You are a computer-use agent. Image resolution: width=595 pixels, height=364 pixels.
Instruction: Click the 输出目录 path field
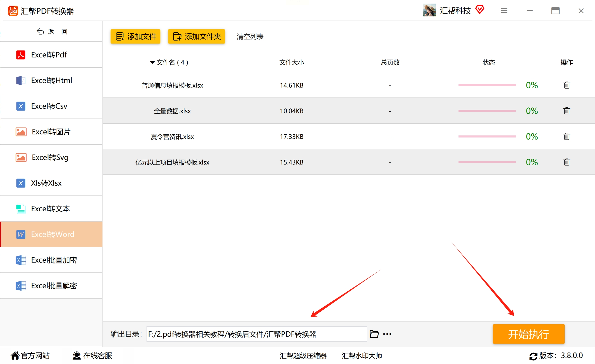[256, 334]
